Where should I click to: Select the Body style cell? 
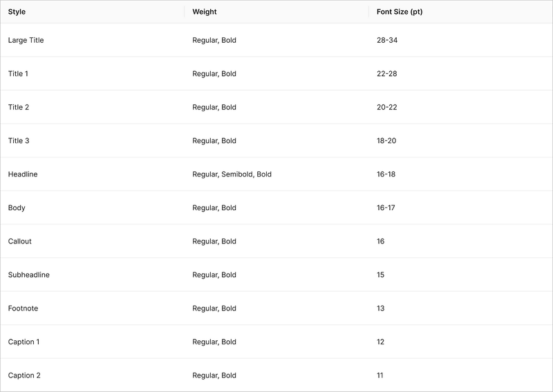pyautogui.click(x=17, y=208)
